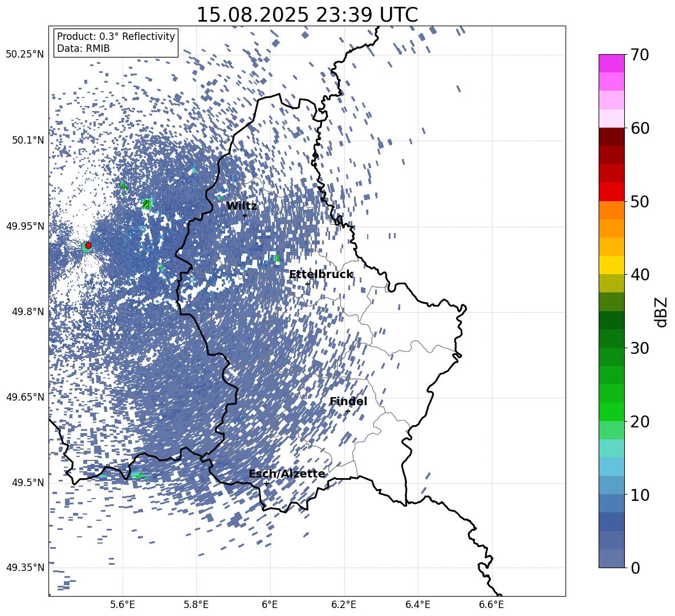Click the 49.95°N latitude tick label
This screenshot has height=616, width=675.
coord(25,226)
